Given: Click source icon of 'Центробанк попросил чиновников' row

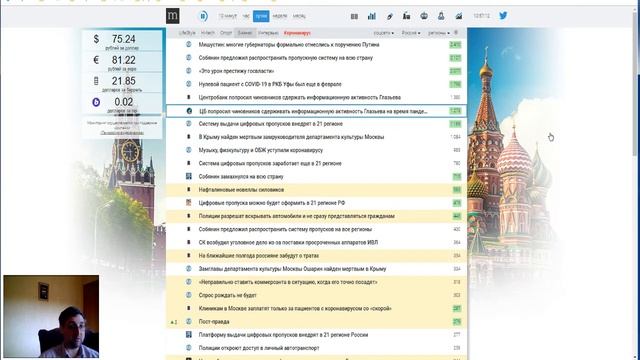Looking at the screenshot, I should [x=189, y=97].
